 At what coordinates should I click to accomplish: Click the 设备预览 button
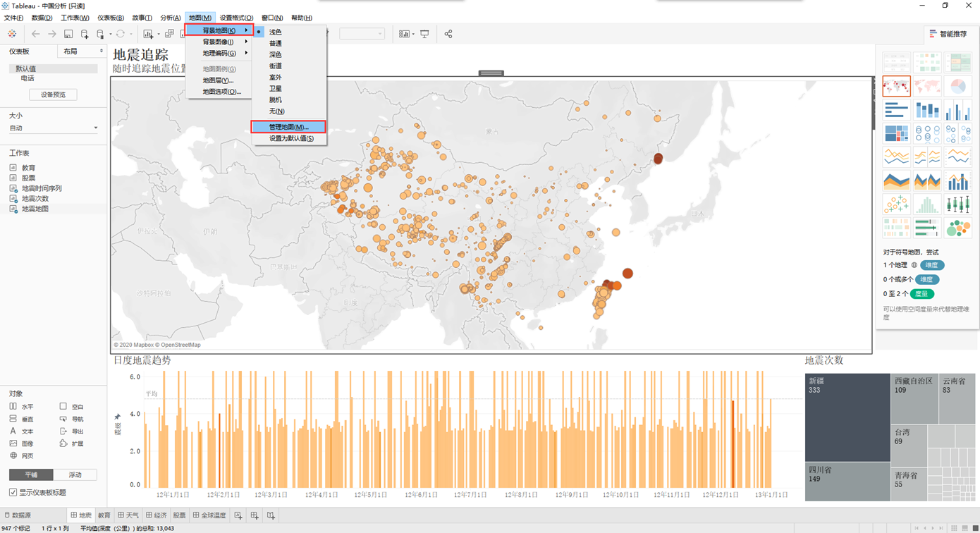(54, 94)
